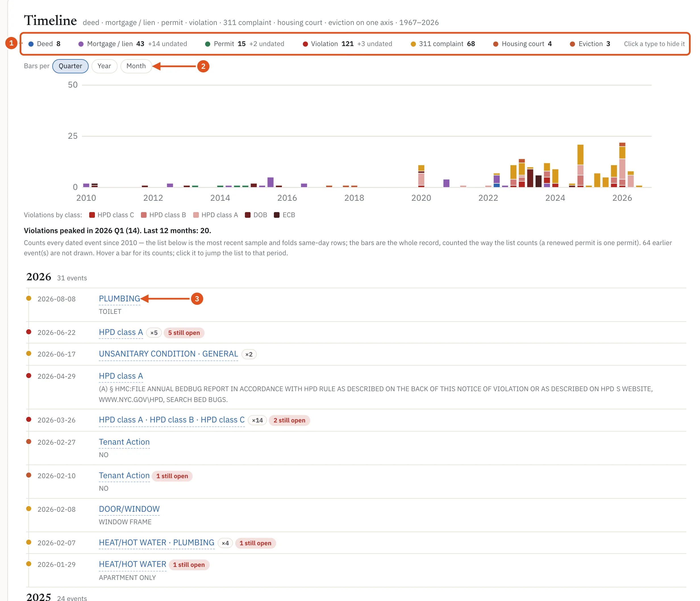The height and width of the screenshot is (601, 700).
Task: Click the '5 still open' badge
Action: tap(184, 333)
